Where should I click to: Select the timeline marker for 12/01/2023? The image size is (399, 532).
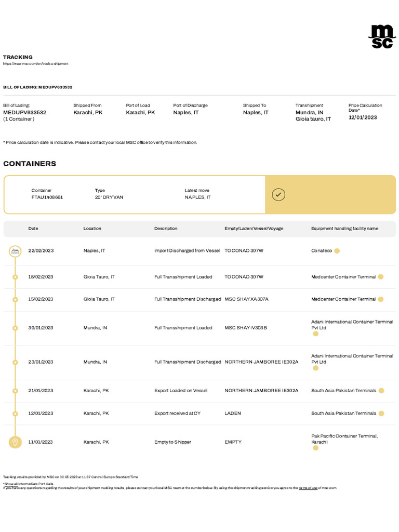pos(15,414)
